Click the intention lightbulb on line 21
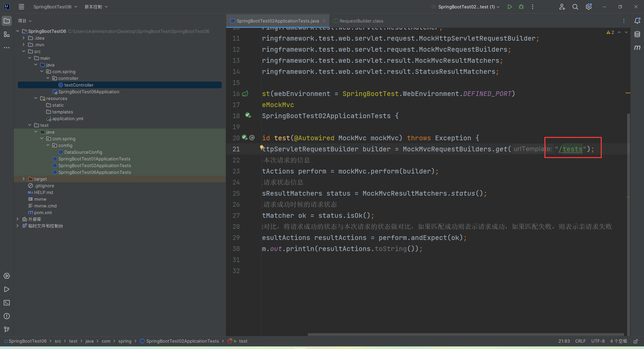644x349 pixels. 261,147
